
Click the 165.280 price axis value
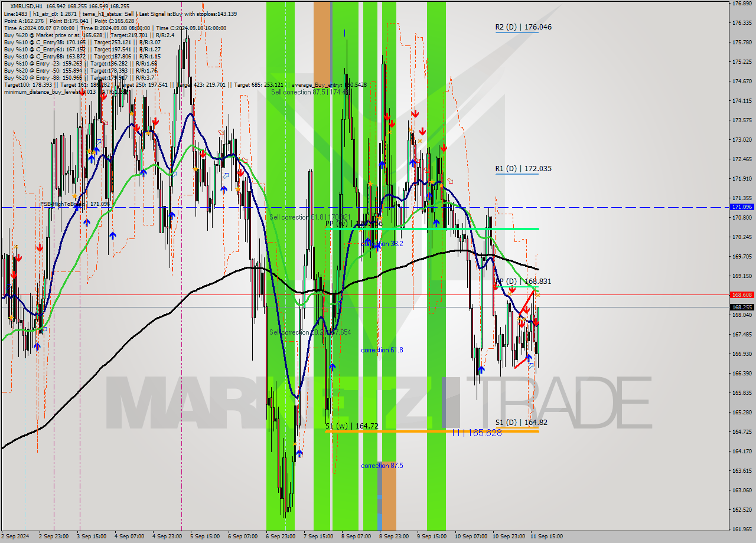[x=741, y=413]
